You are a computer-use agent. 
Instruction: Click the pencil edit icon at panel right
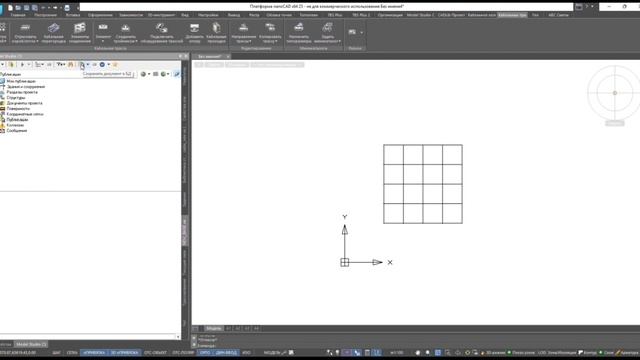click(x=177, y=74)
